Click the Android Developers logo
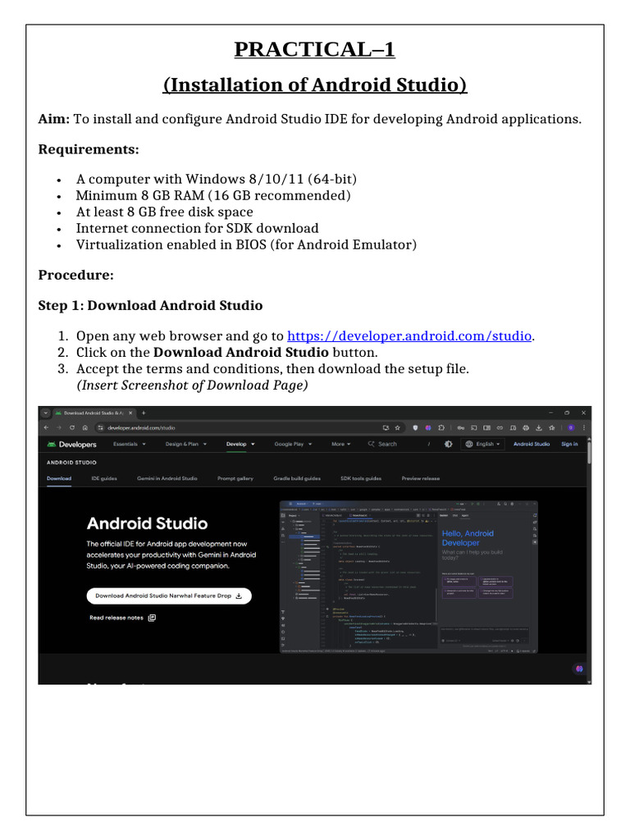Screen dimensions: 630x840 click(x=72, y=444)
